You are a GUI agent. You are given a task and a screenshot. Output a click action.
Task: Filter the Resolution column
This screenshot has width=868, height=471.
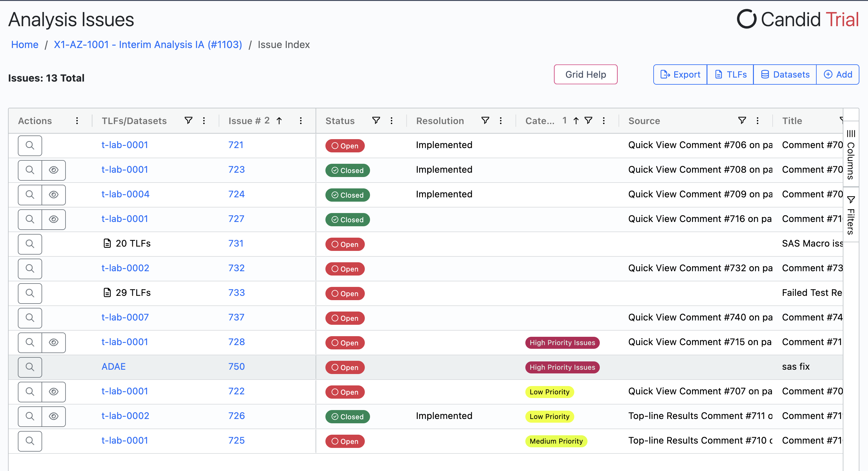pyautogui.click(x=485, y=120)
